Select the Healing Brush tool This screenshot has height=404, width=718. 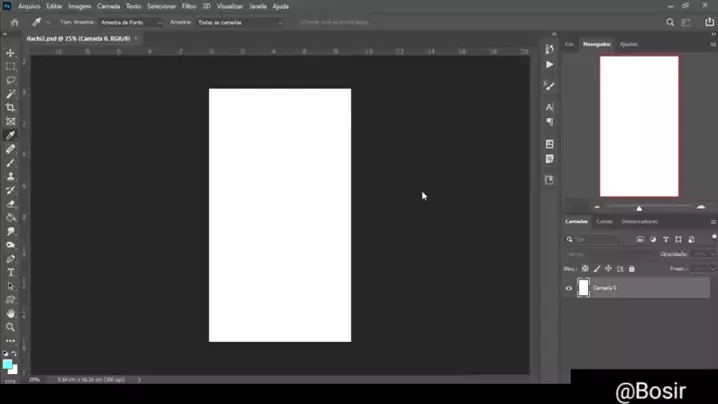(11, 149)
